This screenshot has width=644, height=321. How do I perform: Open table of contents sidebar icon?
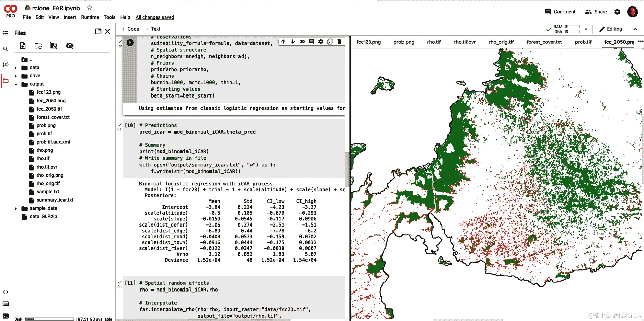tap(6, 33)
